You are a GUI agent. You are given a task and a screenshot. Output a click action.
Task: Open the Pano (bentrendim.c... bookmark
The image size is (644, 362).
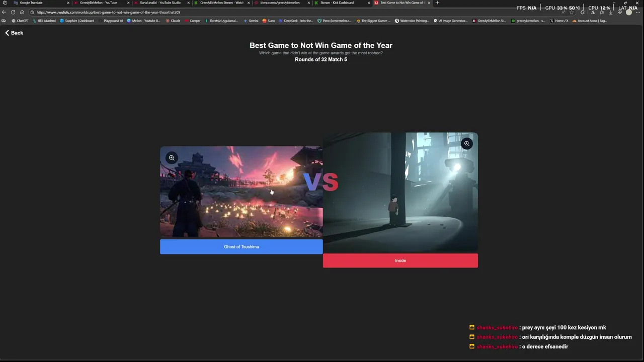coord(335,21)
